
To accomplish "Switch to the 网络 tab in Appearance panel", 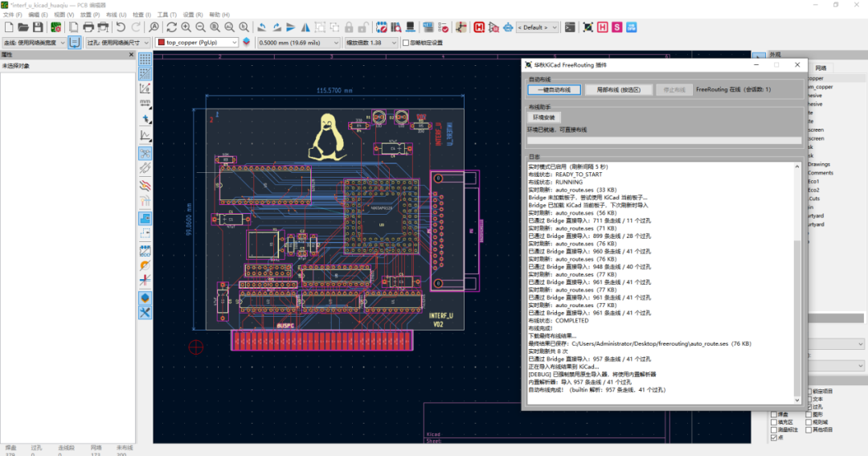I will (821, 68).
